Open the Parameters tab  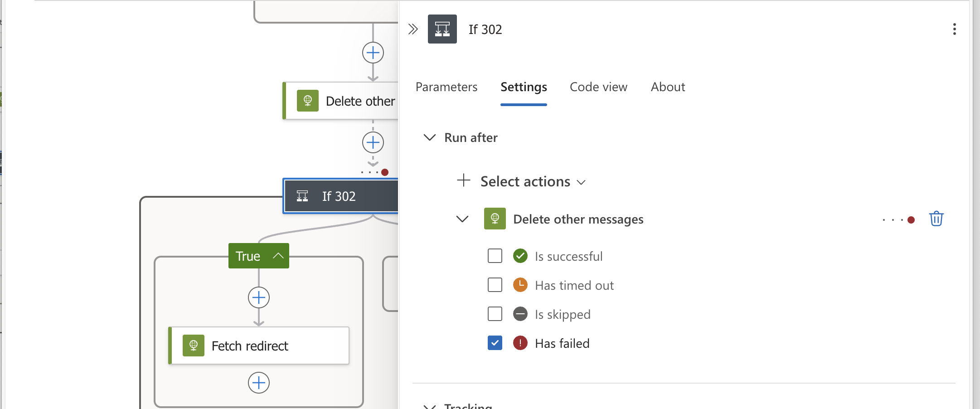[446, 87]
